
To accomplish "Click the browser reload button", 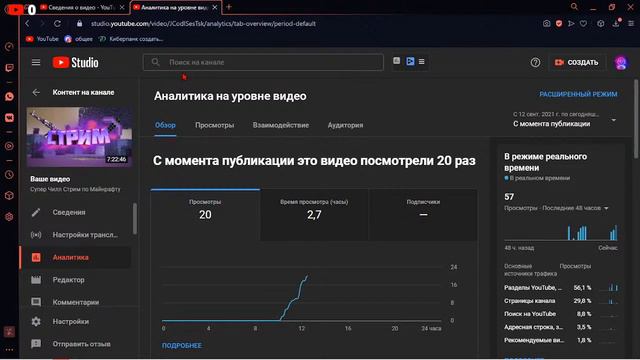I will (x=57, y=24).
